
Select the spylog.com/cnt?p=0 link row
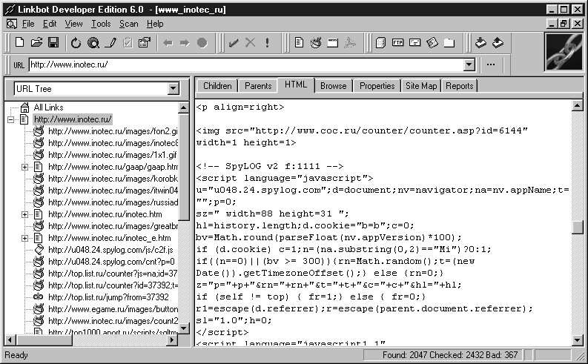click(111, 262)
